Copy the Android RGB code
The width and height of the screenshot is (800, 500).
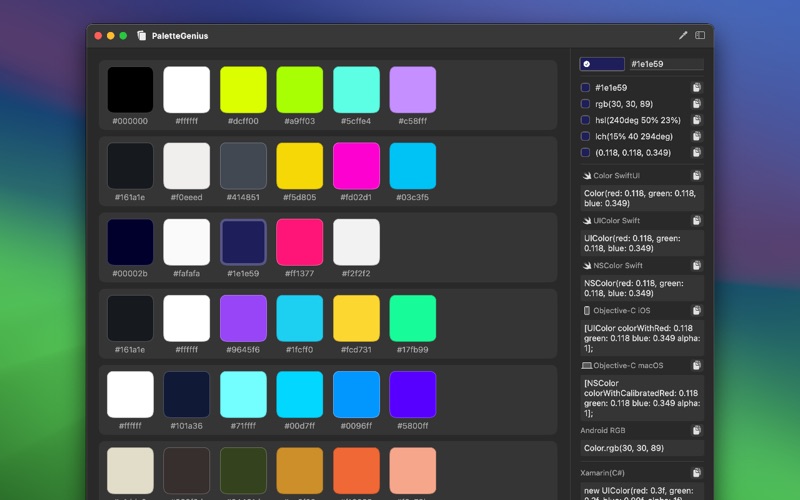(697, 431)
